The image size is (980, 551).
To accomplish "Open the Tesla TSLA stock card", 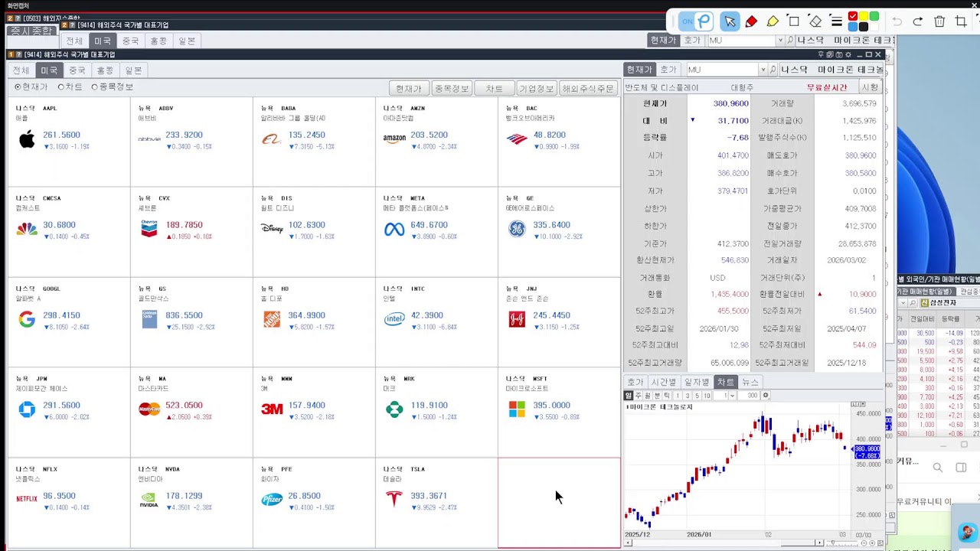I will (436, 503).
